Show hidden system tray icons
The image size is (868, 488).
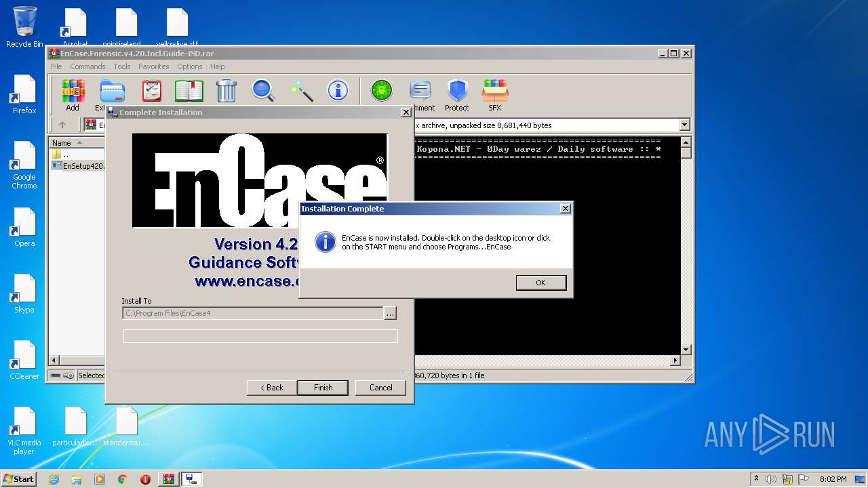pyautogui.click(x=756, y=479)
